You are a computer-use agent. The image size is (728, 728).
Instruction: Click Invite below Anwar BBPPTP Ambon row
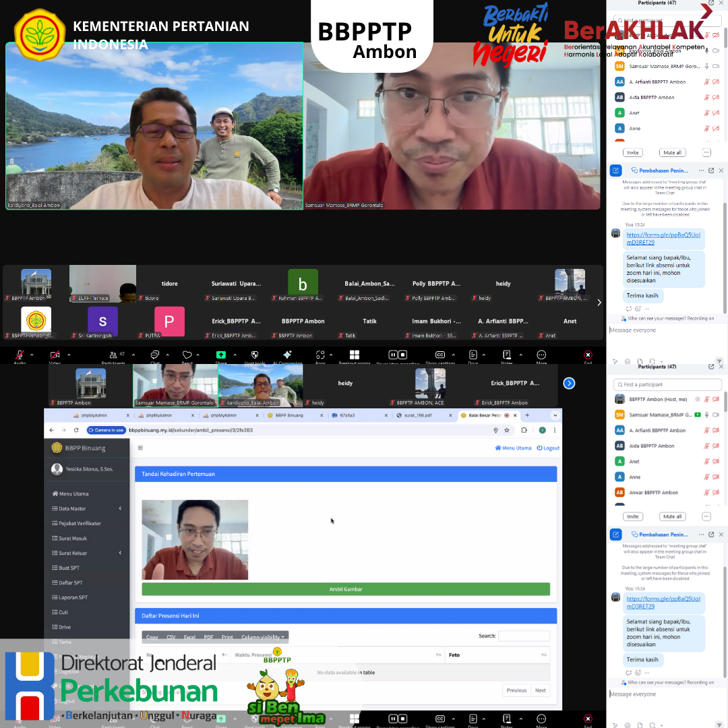click(633, 517)
